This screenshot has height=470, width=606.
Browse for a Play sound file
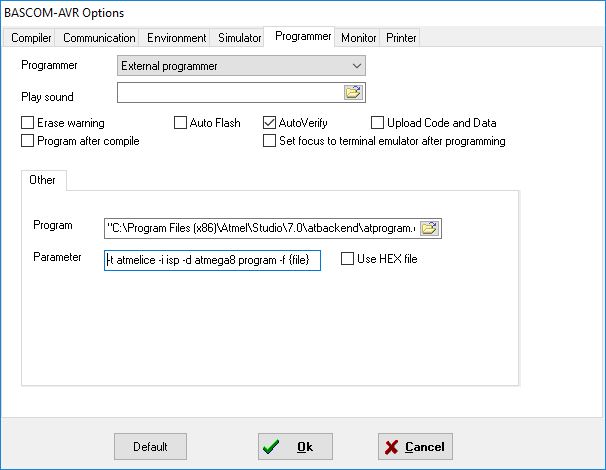pyautogui.click(x=353, y=92)
